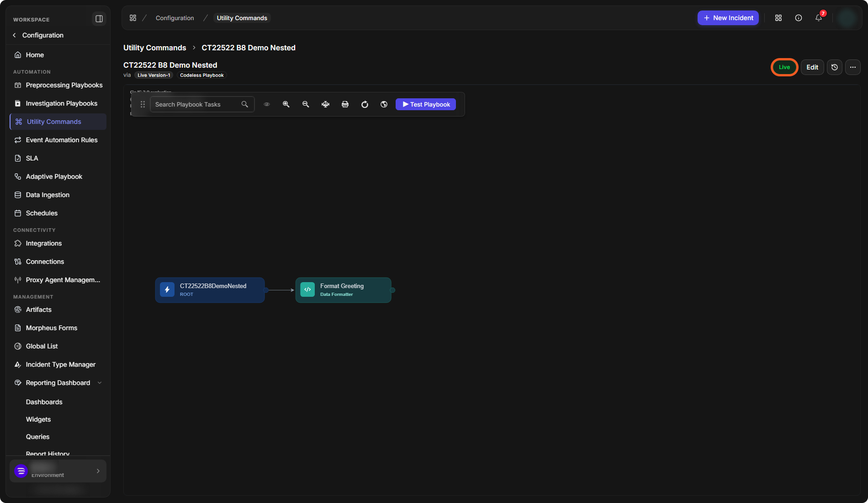Open version history clock icon
868x503 pixels.
835,67
